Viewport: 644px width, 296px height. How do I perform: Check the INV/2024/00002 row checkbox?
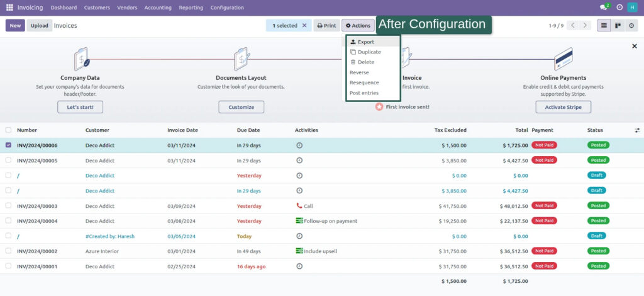pyautogui.click(x=8, y=251)
